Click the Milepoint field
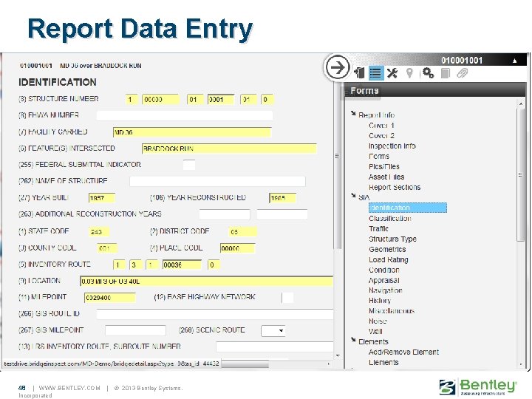This screenshot has height=399, width=532. tap(110, 298)
